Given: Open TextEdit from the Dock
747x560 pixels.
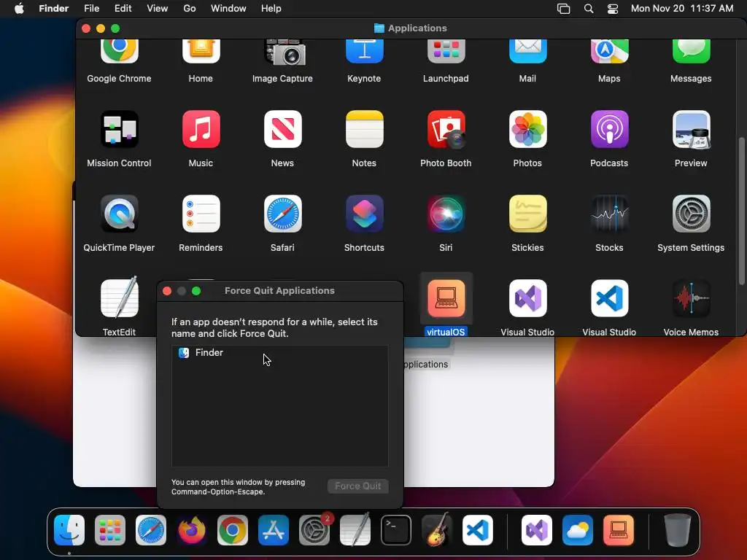Looking at the screenshot, I should tap(355, 530).
